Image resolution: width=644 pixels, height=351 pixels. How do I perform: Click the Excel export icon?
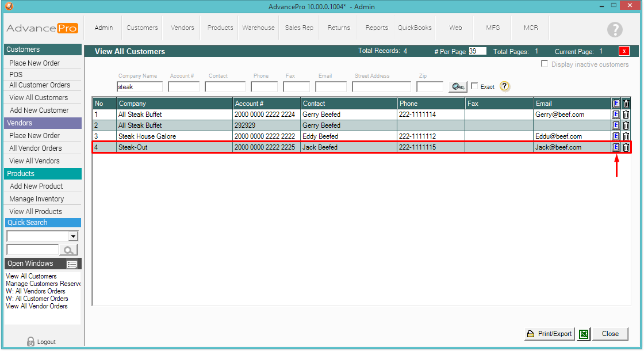point(584,334)
